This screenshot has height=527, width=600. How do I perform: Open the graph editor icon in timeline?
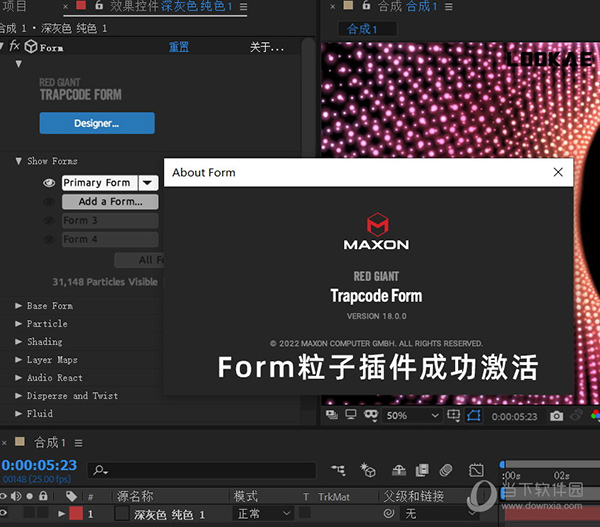click(x=476, y=470)
